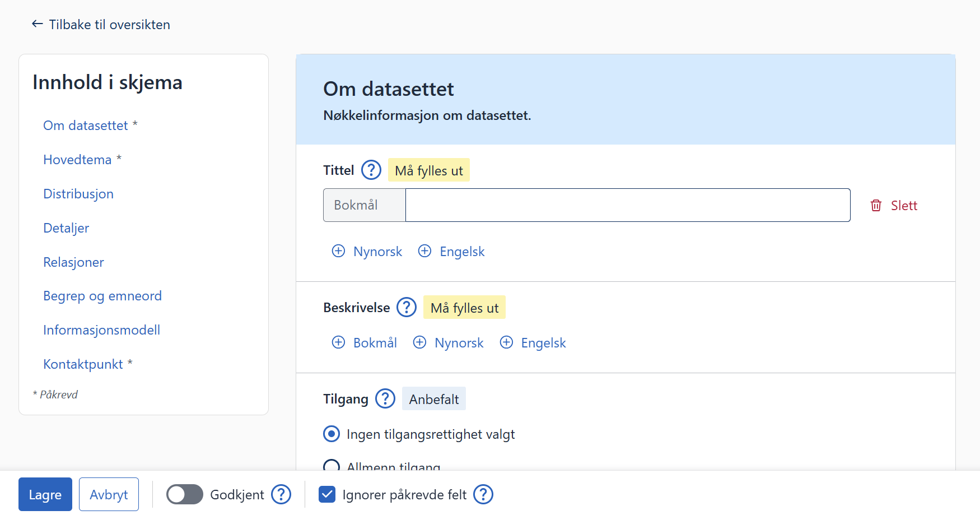Go to Hovedtema section
This screenshot has width=980, height=515.
[77, 160]
